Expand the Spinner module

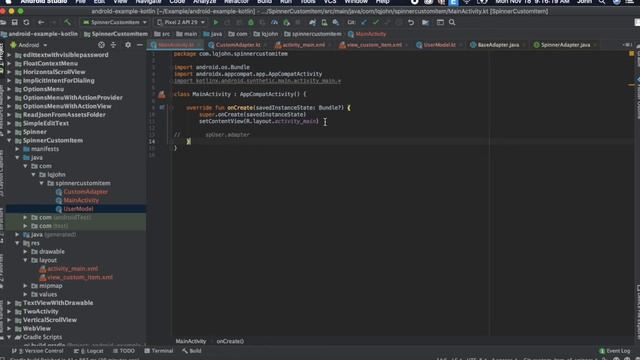[9, 132]
